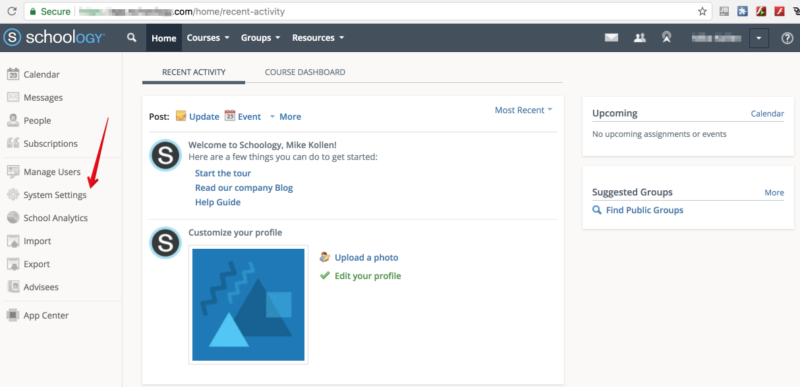Image resolution: width=800 pixels, height=387 pixels.
Task: Click the App Center icon
Action: [x=13, y=315]
